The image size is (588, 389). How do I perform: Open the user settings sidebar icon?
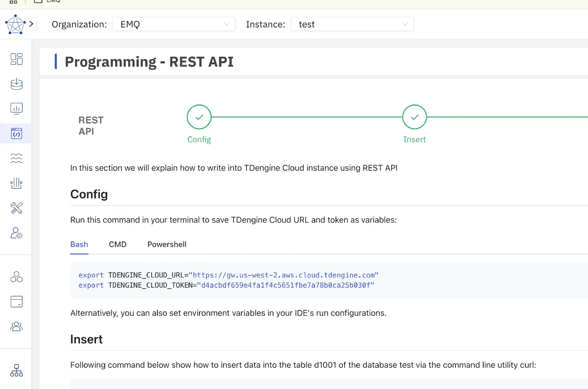[x=16, y=233]
